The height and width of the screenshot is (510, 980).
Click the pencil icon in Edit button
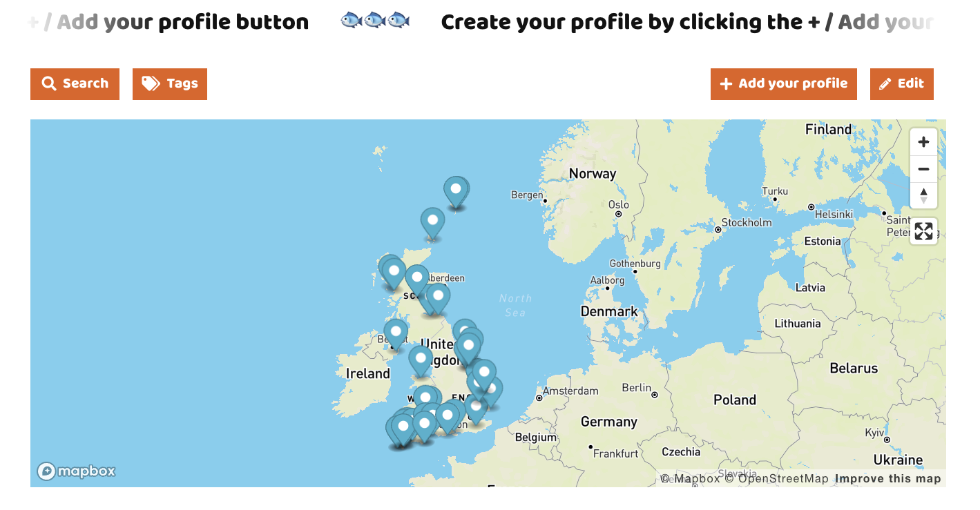click(x=885, y=84)
